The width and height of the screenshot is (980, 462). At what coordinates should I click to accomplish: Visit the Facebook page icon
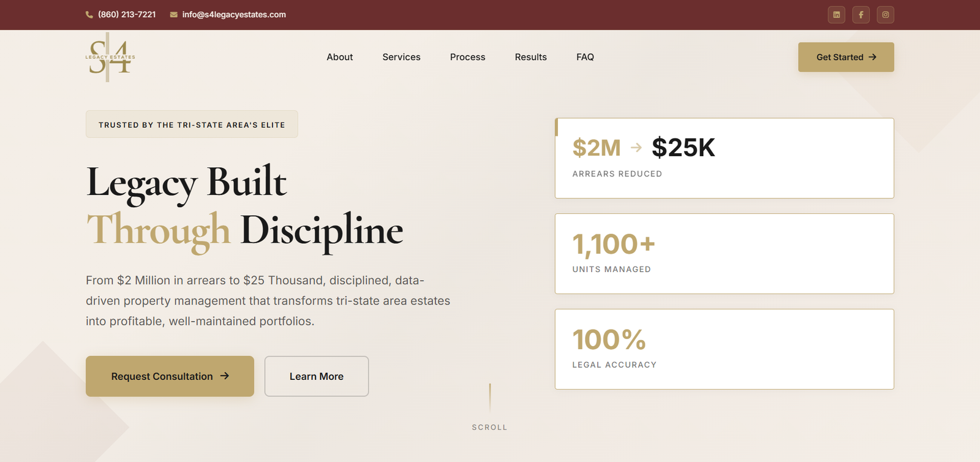coord(861,15)
